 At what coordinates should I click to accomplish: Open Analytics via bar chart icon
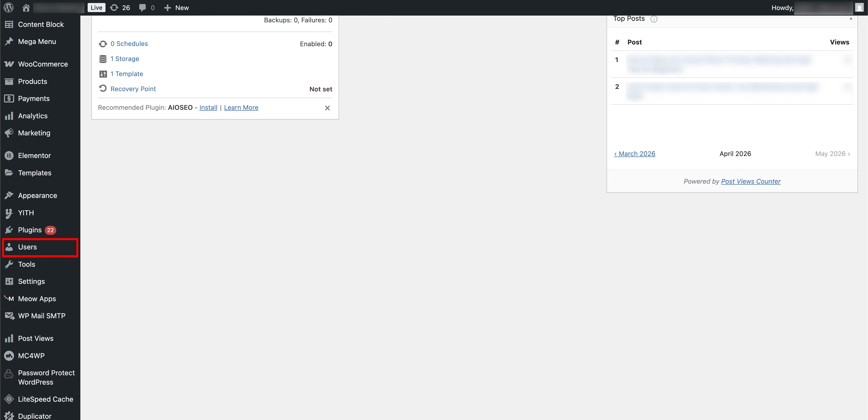click(9, 116)
